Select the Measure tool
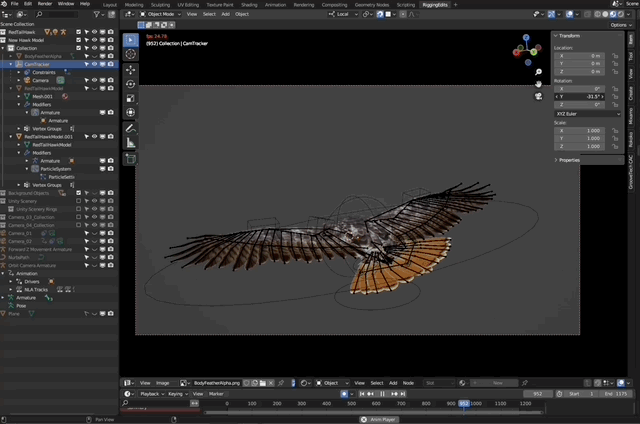This screenshot has height=424, width=640. pyautogui.click(x=130, y=143)
